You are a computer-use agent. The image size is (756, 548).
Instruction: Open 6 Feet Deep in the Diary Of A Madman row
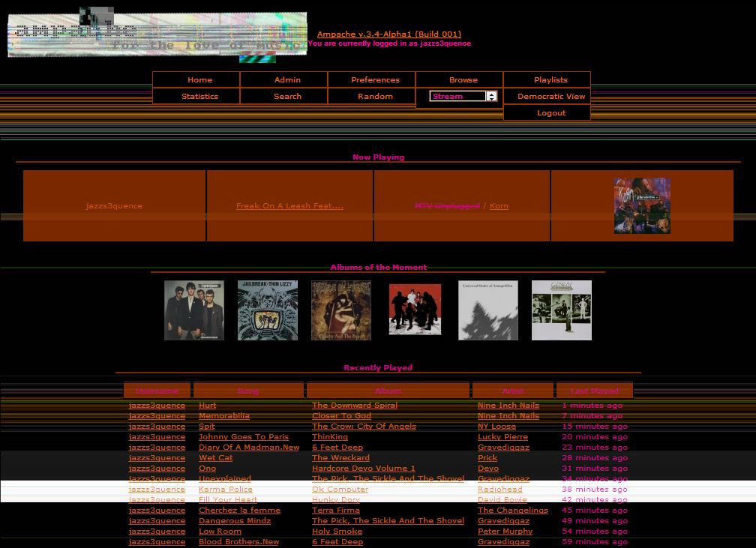point(337,448)
